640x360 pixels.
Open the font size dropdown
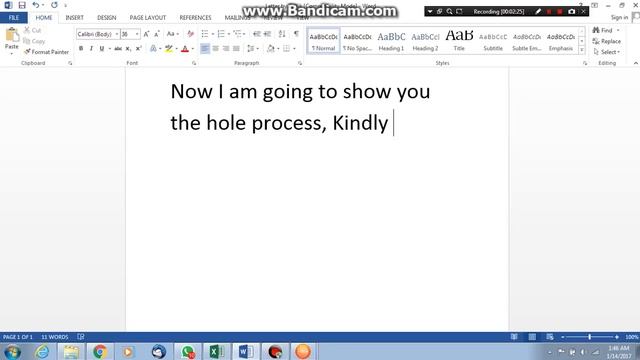click(137, 34)
